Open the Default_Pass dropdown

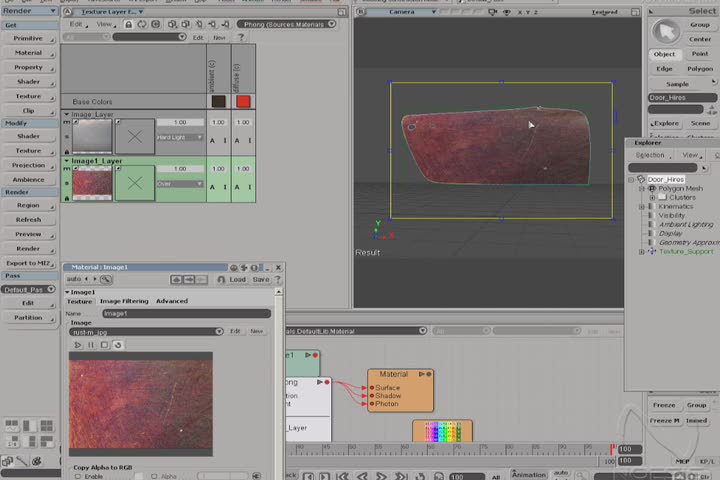(28, 289)
